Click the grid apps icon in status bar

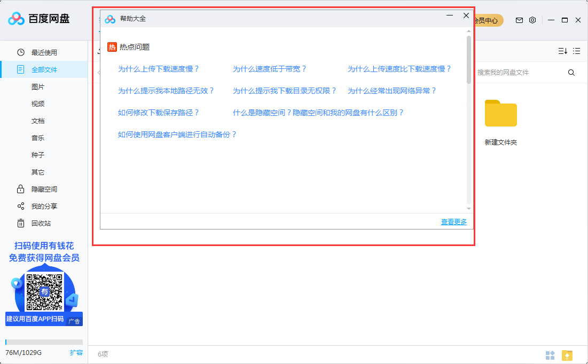(550, 355)
